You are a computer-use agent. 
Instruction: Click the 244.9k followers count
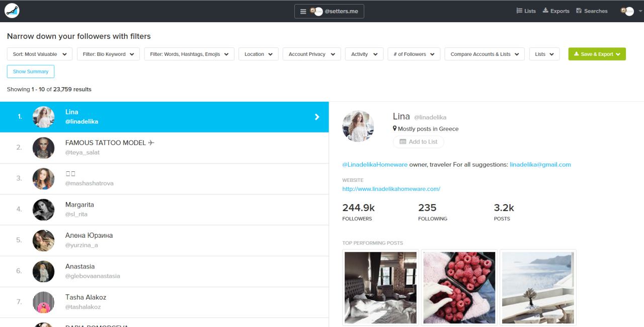pos(359,208)
